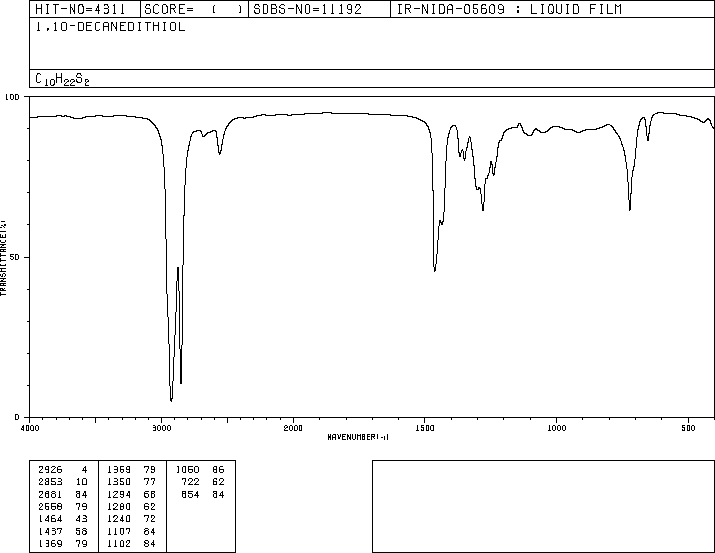
Task: Select peak table entry 1107
Action: [x=119, y=531]
